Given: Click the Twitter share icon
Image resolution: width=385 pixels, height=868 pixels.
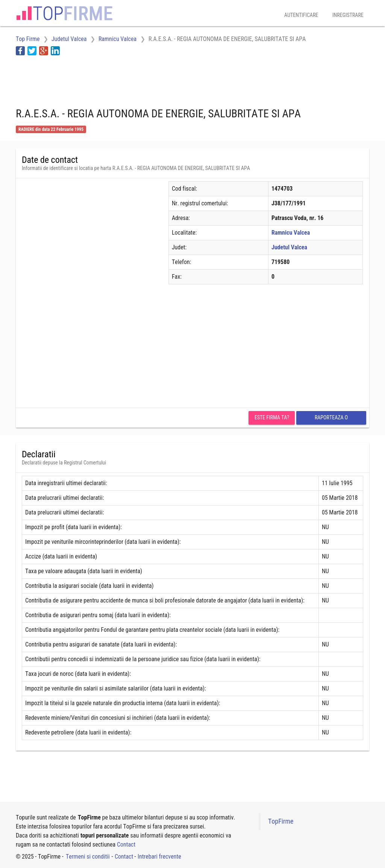Looking at the screenshot, I should (x=32, y=51).
